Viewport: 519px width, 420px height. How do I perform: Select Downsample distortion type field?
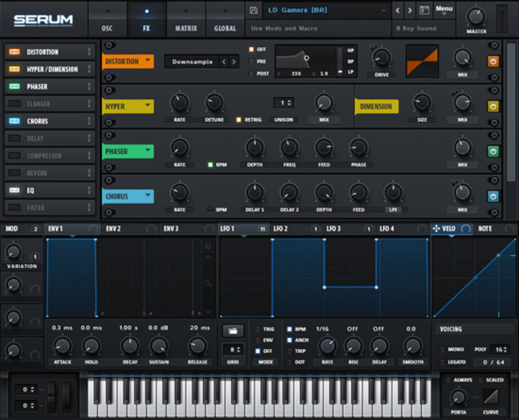pos(192,62)
